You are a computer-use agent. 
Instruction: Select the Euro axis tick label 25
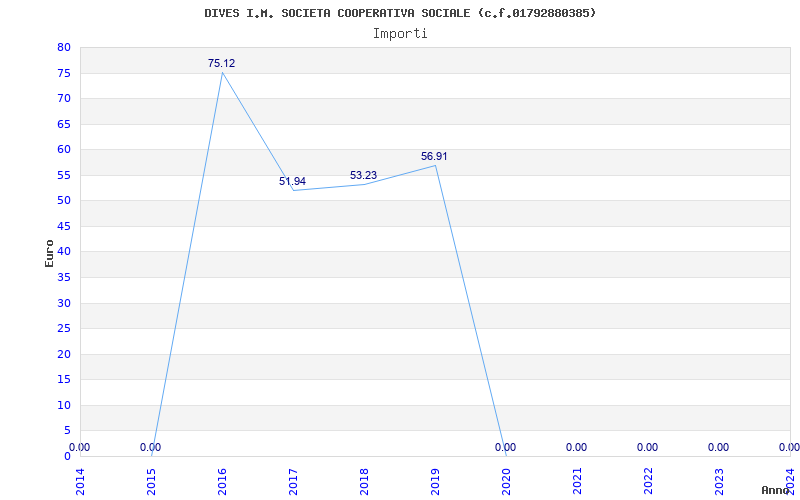pyautogui.click(x=64, y=329)
